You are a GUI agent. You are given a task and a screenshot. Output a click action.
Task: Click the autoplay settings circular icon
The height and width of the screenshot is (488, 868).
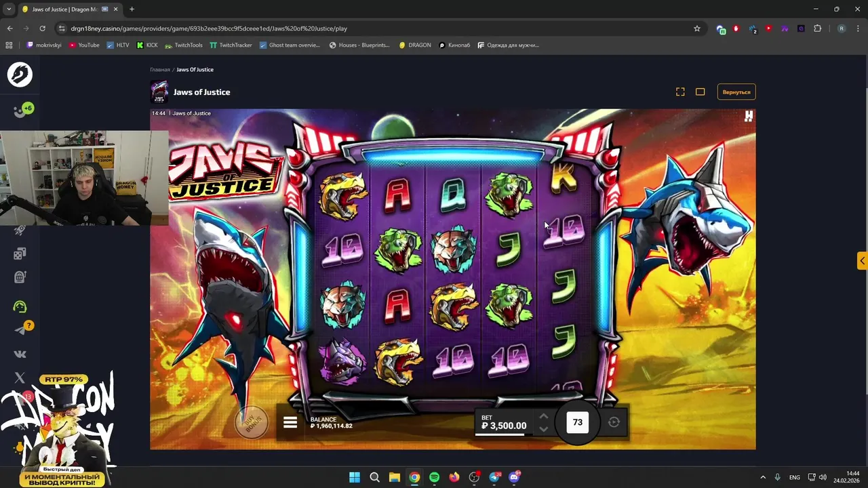coord(614,422)
